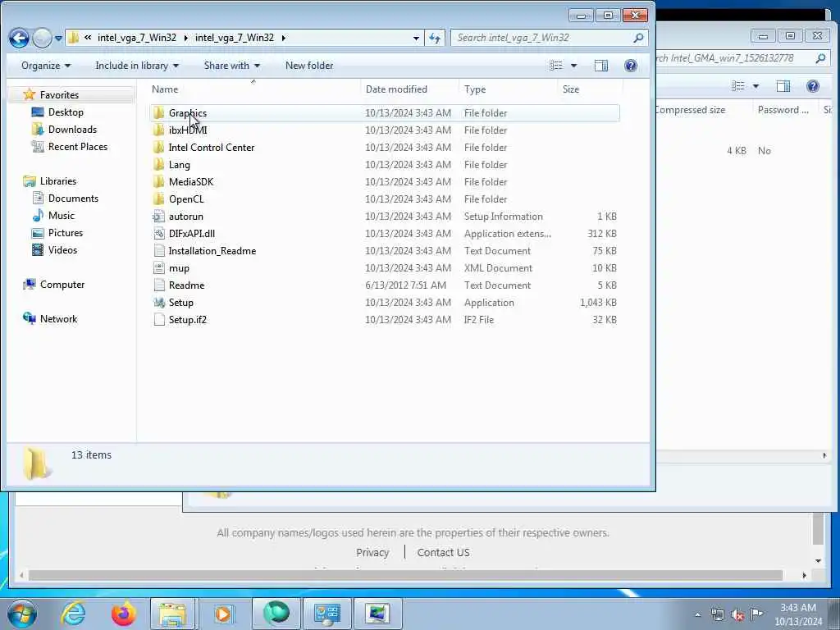The image size is (840, 630).
Task: Open the view options dropdown arrow
Action: point(573,66)
